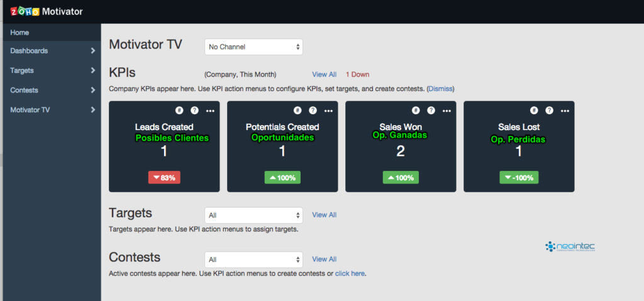Open help icon on Leads Created card
The height and width of the screenshot is (301, 644).
[194, 110]
